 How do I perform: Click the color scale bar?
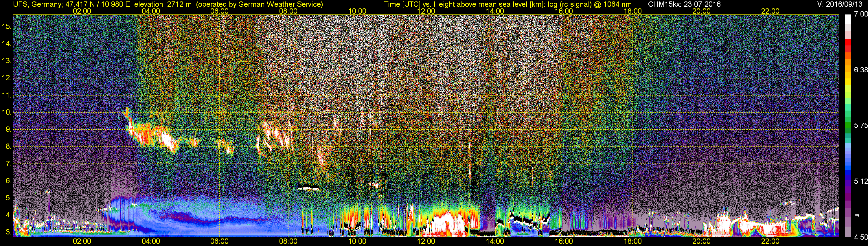848,125
